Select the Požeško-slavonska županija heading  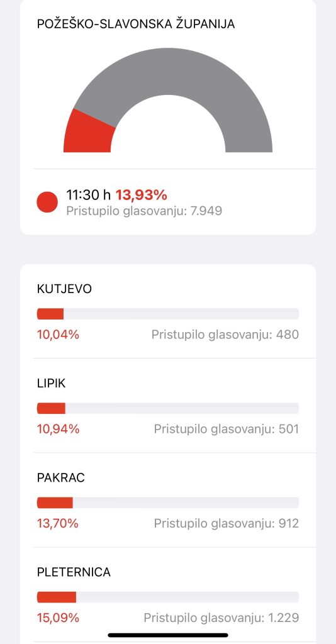pos(136,24)
